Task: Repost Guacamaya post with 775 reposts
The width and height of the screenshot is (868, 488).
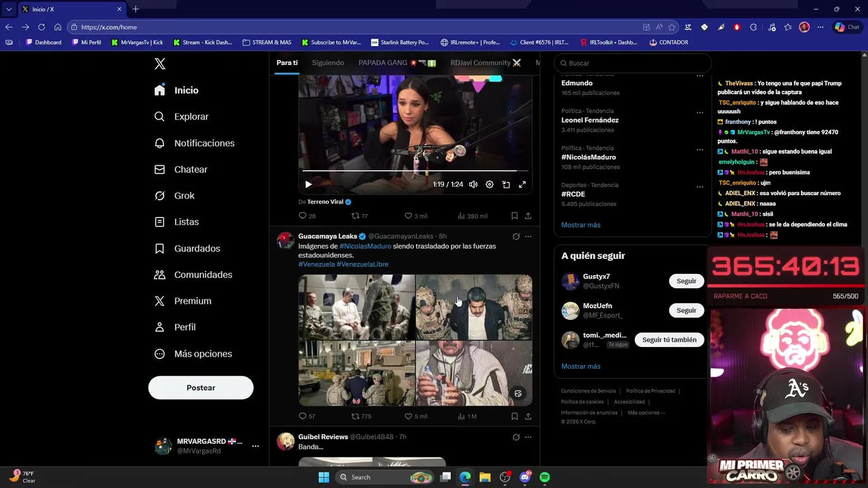Action: 361,416
